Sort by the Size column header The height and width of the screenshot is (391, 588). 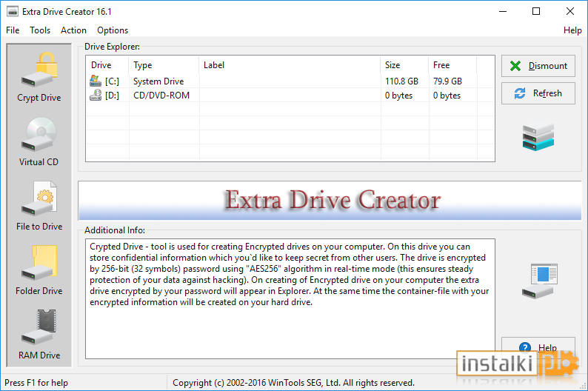tap(404, 65)
